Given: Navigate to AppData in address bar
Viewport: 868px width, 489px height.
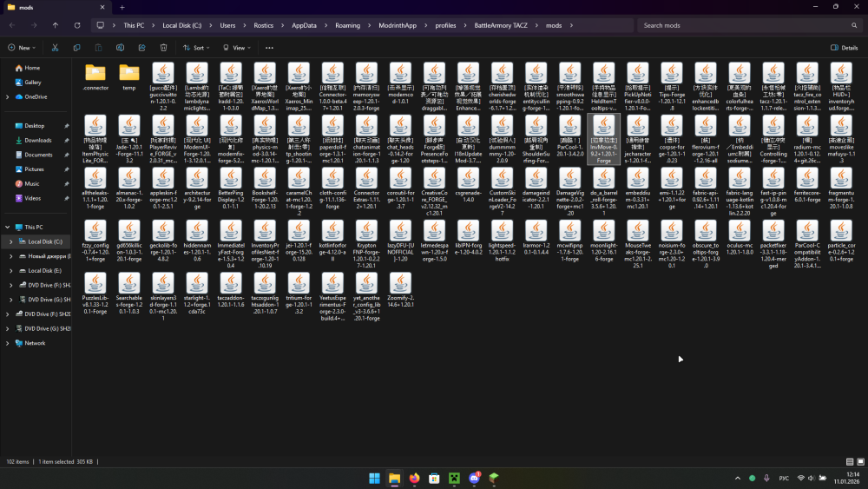Looking at the screenshot, I should point(304,25).
